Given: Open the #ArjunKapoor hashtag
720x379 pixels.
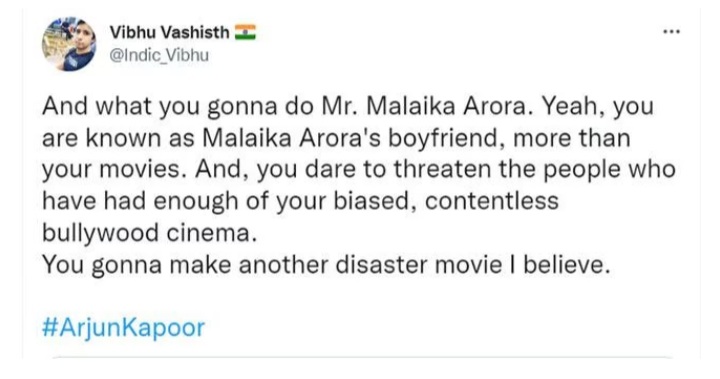Looking at the screenshot, I should tap(123, 328).
